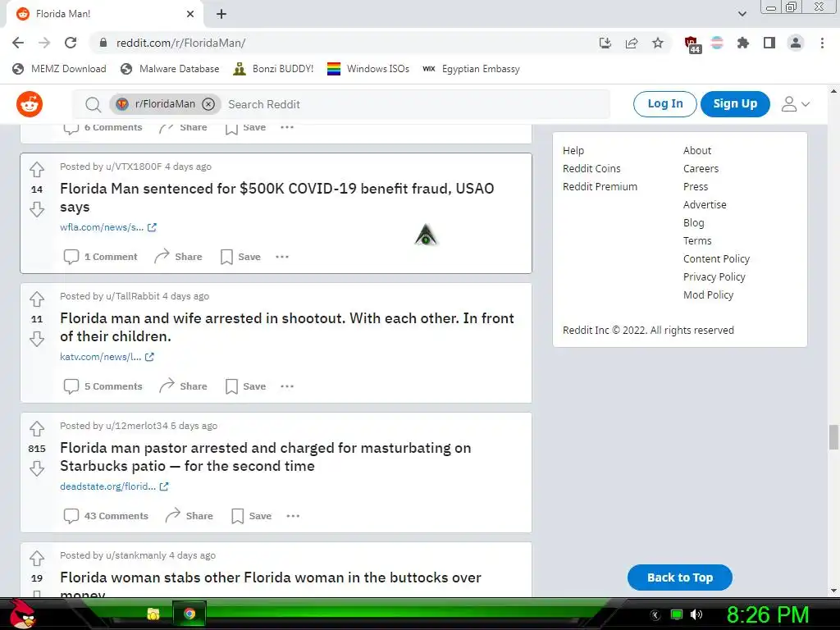
Task: Open 5 Comments on the shootout post
Action: coord(103,386)
